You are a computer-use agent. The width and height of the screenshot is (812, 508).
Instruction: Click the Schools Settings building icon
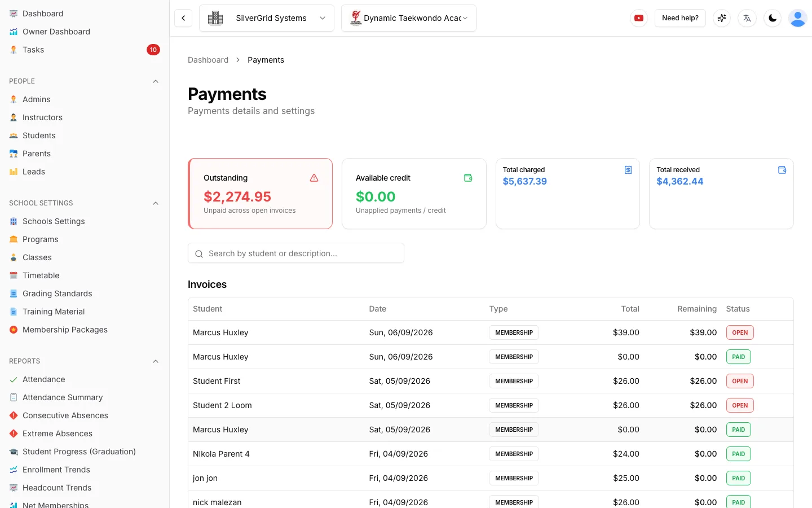pos(14,221)
